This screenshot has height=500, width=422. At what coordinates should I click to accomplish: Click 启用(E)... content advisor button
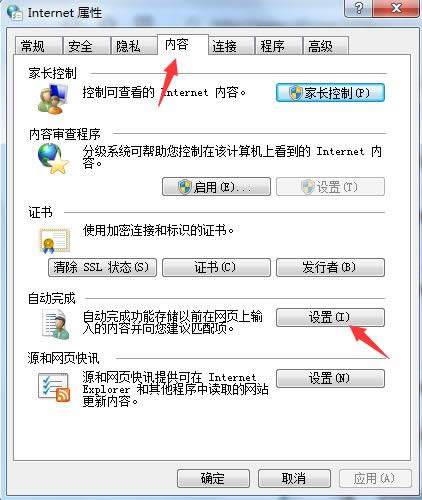[x=216, y=187]
